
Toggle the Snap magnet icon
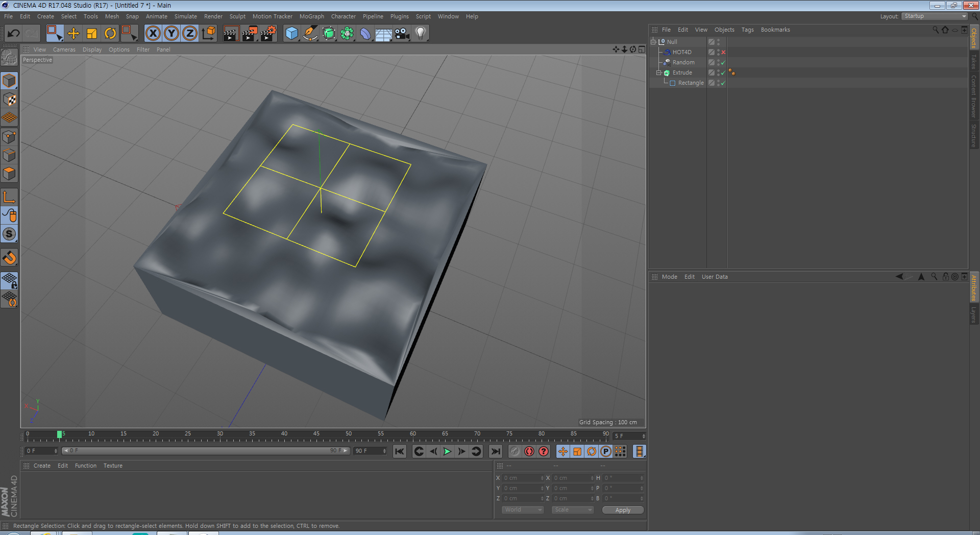click(x=9, y=258)
